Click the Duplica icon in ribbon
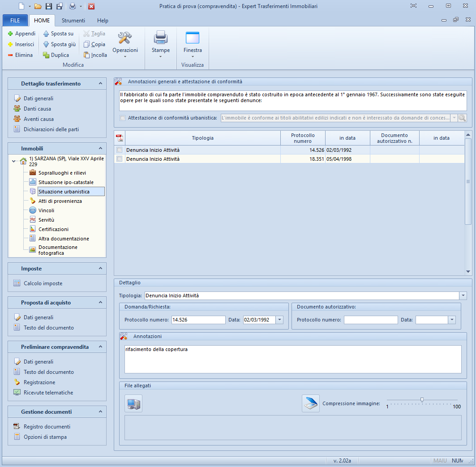Image resolution: width=476 pixels, height=467 pixels. [x=46, y=55]
